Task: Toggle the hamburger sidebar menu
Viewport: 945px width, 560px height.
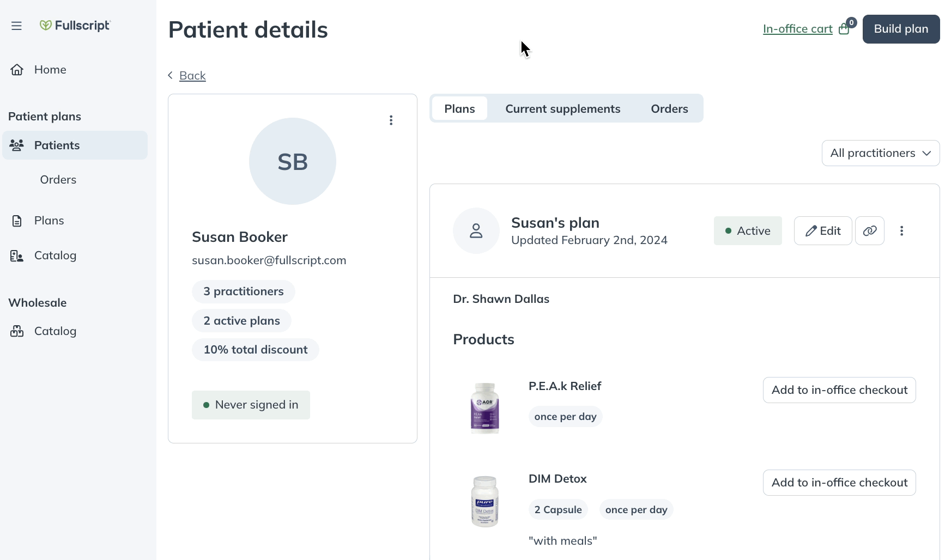Action: point(16,26)
